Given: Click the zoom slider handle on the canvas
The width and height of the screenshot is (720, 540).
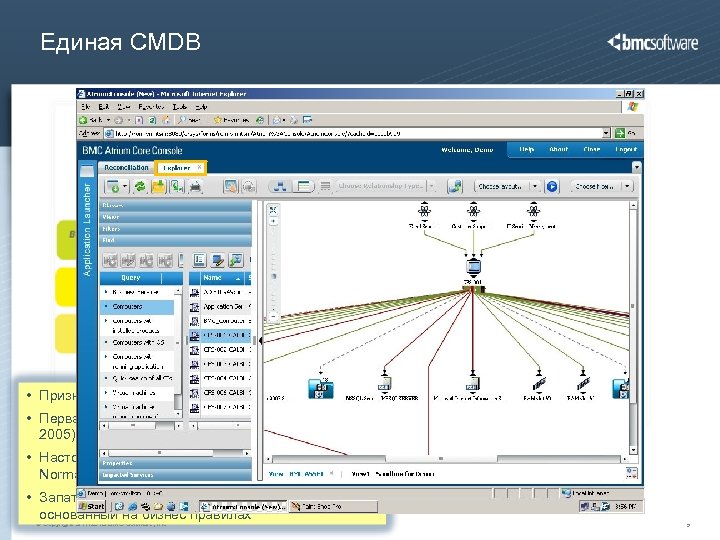Looking at the screenshot, I should [274, 276].
